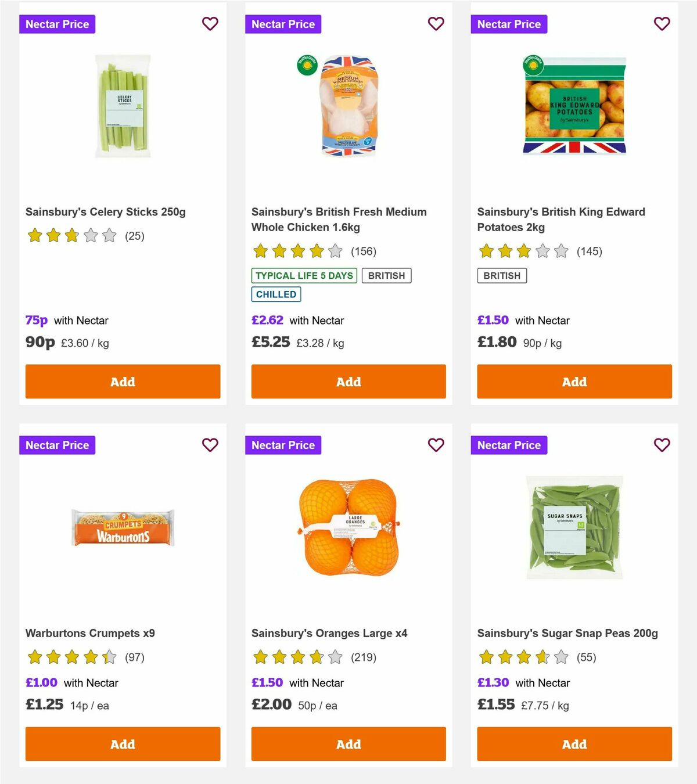697x784 pixels.
Task: Click the Nectar Price badge on Sugar Snap Peas
Action: tap(509, 445)
